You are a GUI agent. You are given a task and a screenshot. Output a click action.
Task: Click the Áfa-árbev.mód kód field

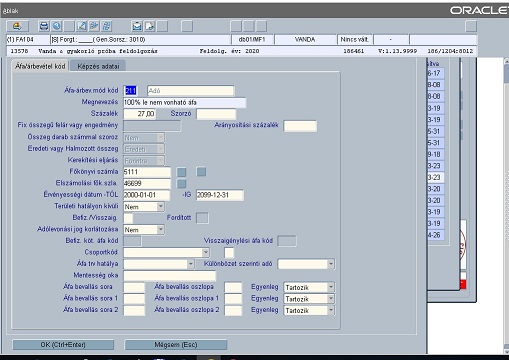[x=130, y=91]
